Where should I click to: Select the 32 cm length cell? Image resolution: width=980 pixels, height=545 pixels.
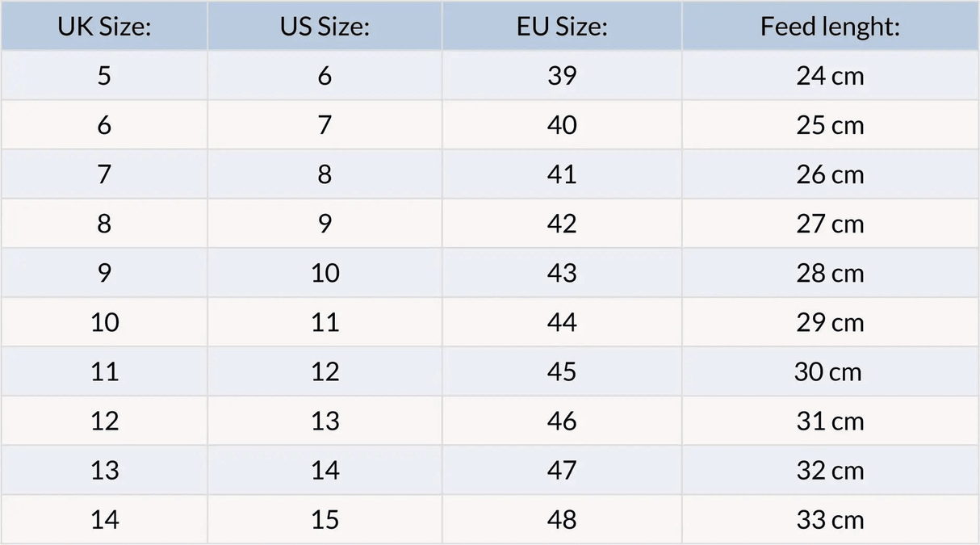click(830, 470)
